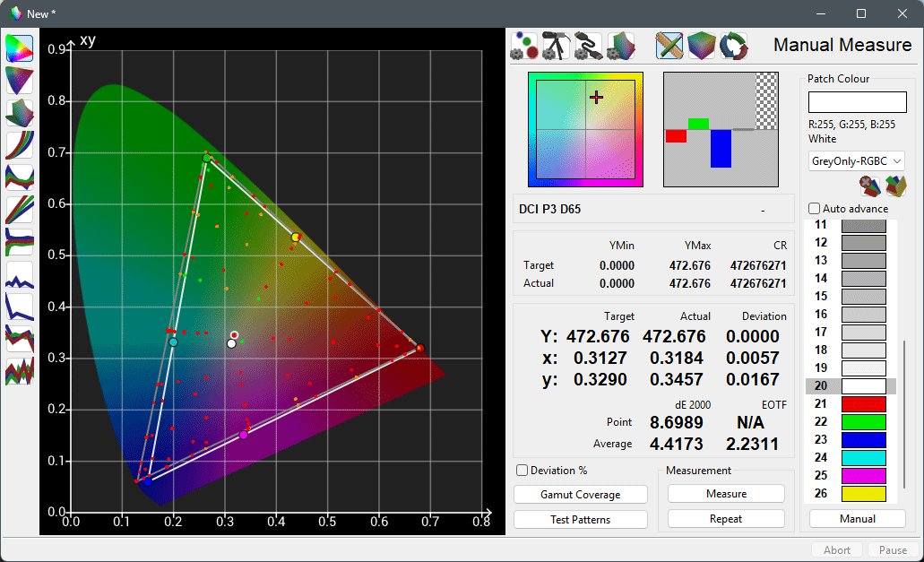Click the Repeat measurement button
This screenshot has height=562, width=924.
tap(725, 518)
